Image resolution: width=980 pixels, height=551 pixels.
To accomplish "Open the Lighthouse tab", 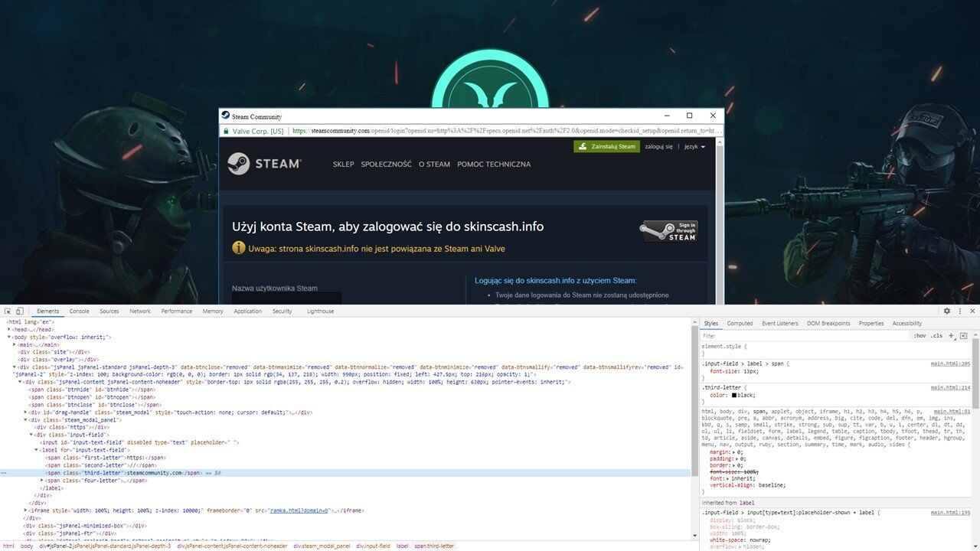I will tap(320, 311).
